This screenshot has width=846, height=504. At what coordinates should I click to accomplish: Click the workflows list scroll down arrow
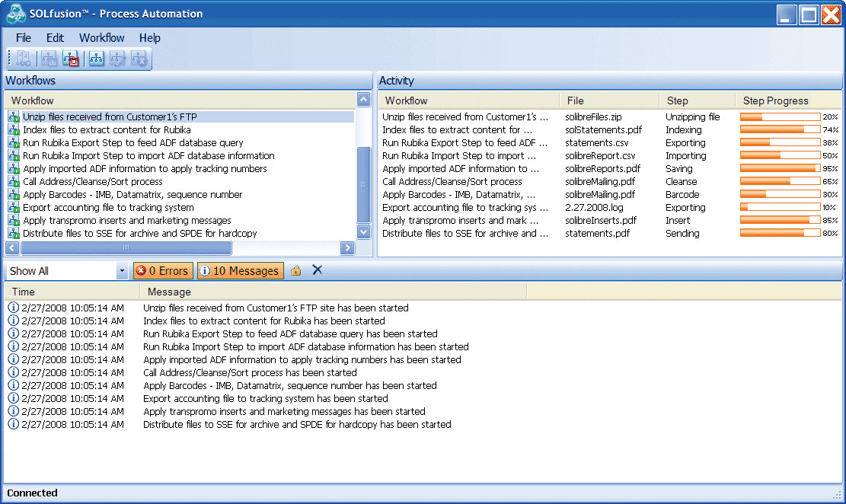[364, 231]
